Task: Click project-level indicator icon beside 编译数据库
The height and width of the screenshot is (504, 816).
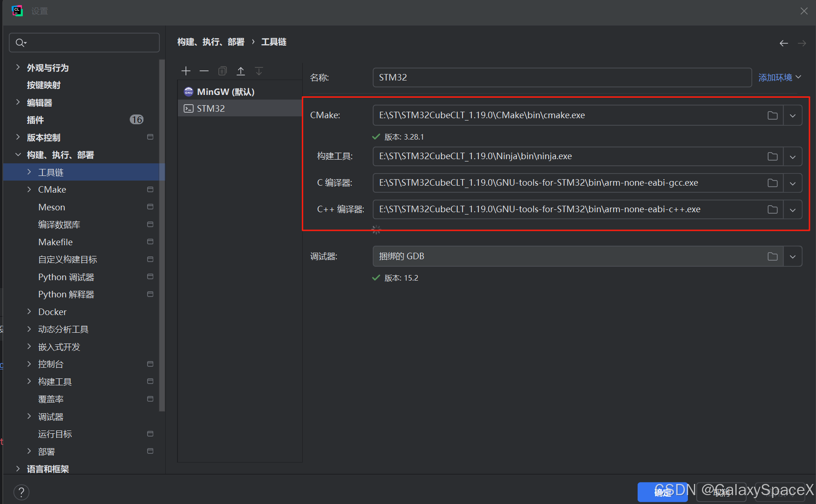Action: point(150,224)
